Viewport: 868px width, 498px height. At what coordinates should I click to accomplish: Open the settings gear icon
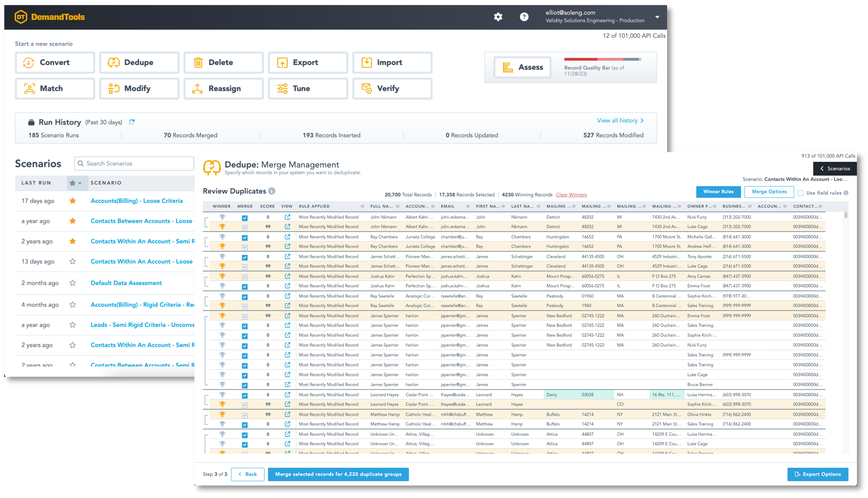(x=498, y=17)
